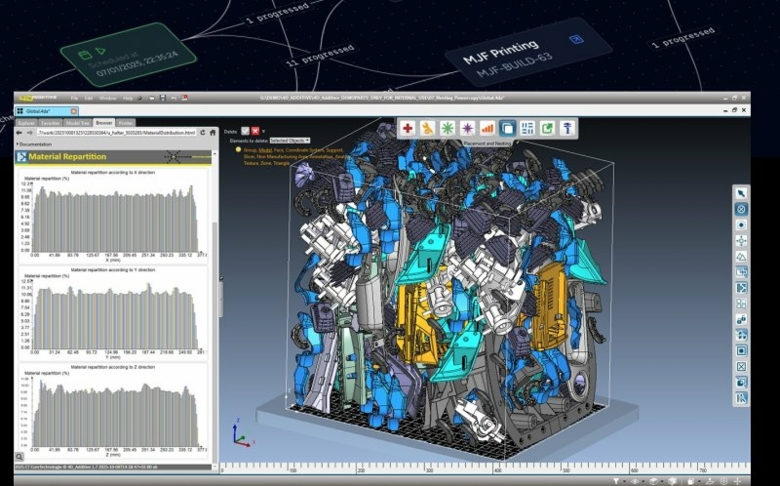Click the rotate arrows icon in right toolbar
Viewport: 780px width, 486px height.
[x=741, y=335]
